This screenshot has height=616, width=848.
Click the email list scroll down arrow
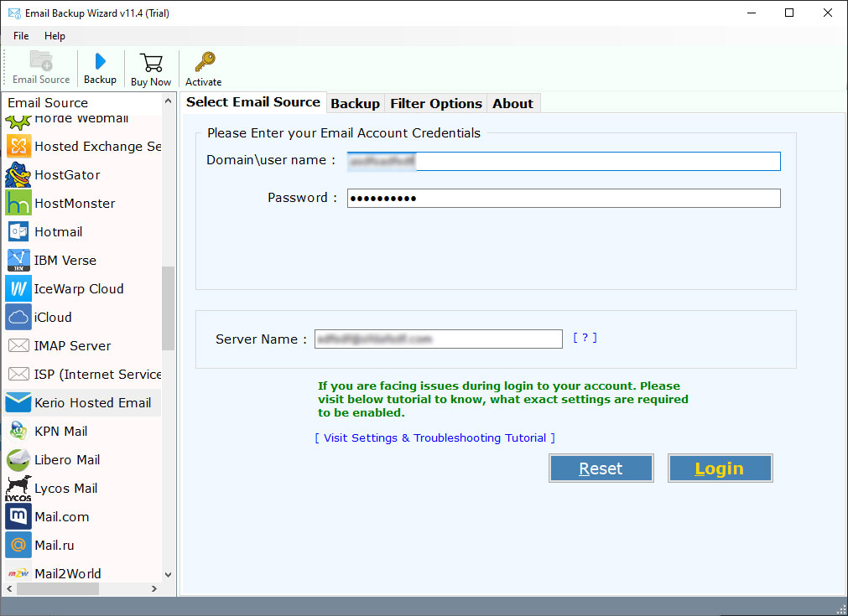click(x=169, y=574)
